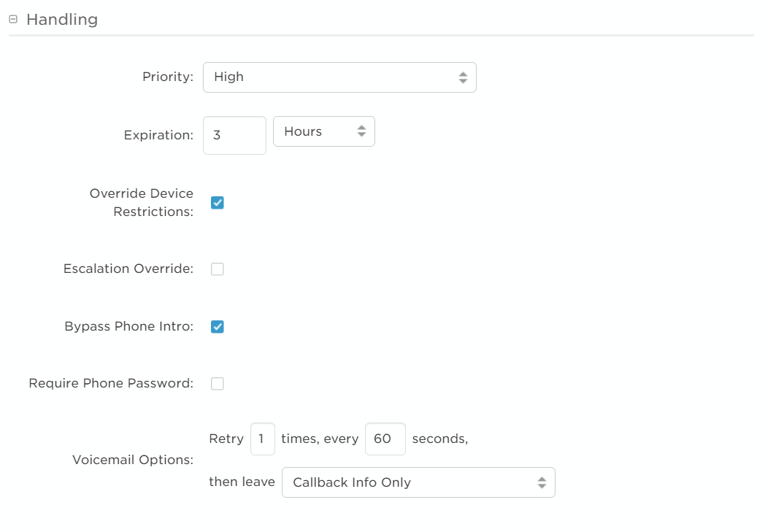765x532 pixels.
Task: Focus the Expiration number field
Action: point(234,136)
